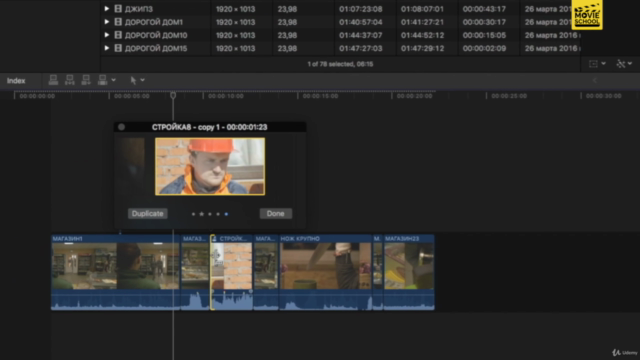640x360 pixels.
Task: Click the film icon beside ДОРОГОЙ ДОМ10
Action: [x=118, y=35]
